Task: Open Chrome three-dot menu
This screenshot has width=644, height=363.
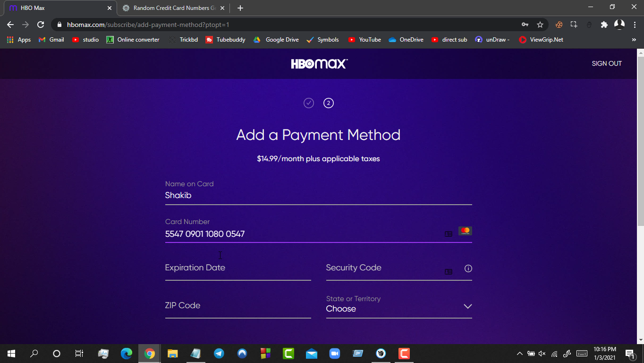Action: point(634,25)
